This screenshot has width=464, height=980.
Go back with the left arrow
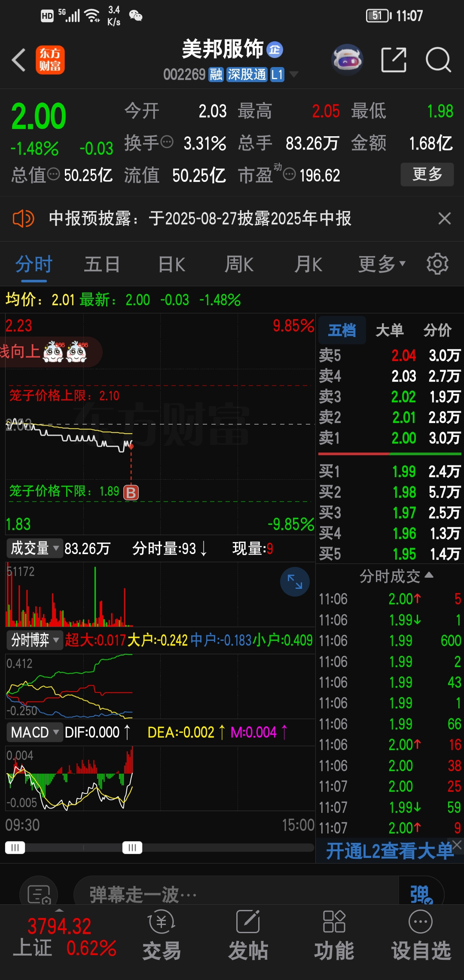tap(19, 60)
